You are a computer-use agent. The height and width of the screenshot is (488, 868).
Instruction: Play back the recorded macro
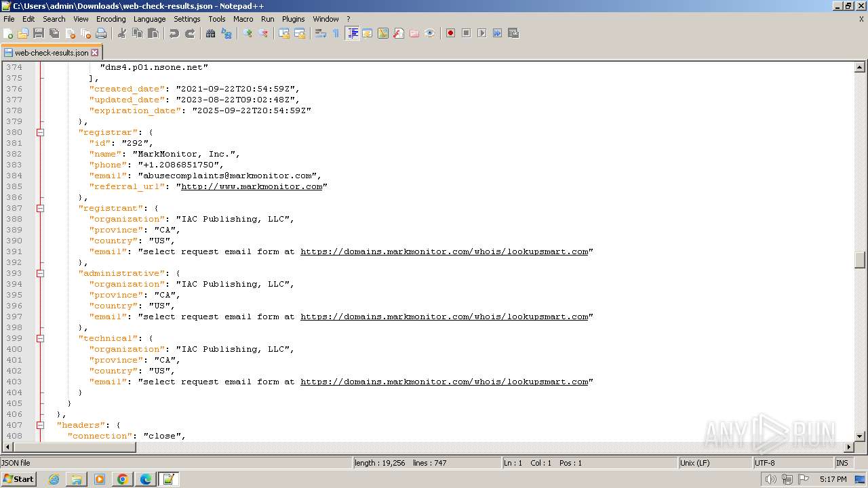point(482,33)
